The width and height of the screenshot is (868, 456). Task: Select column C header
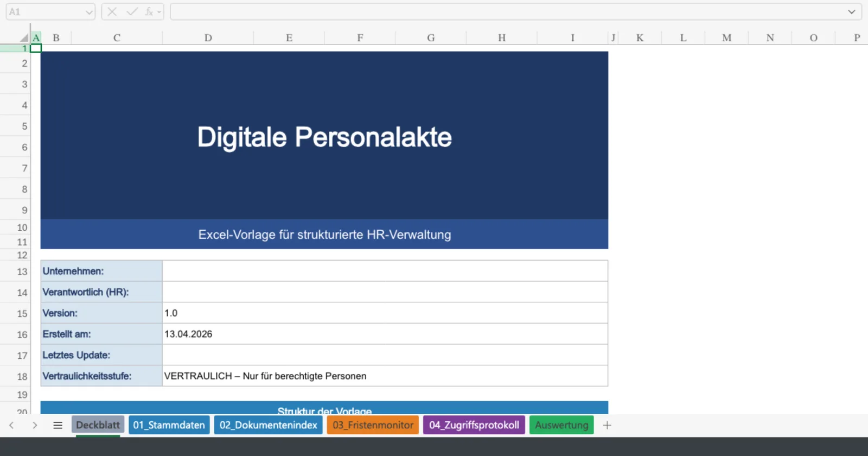(x=117, y=37)
